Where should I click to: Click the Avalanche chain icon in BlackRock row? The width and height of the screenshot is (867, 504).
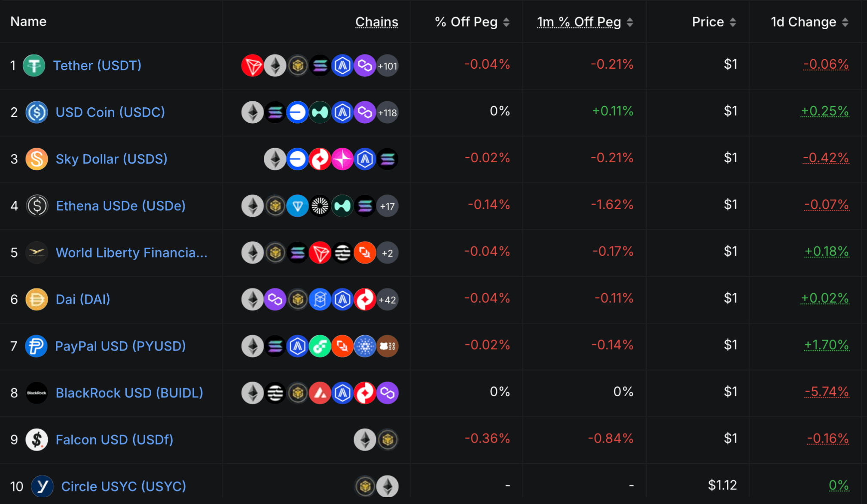pos(320,393)
